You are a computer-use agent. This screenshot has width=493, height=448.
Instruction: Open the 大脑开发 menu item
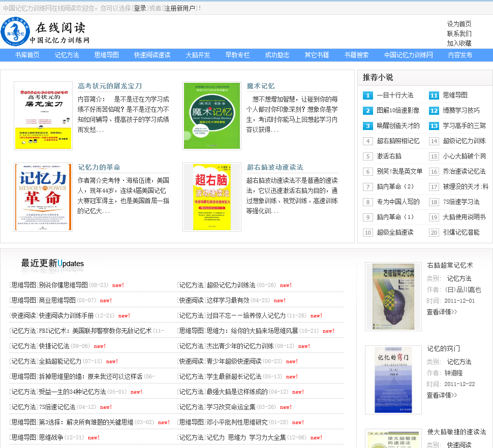(x=198, y=55)
